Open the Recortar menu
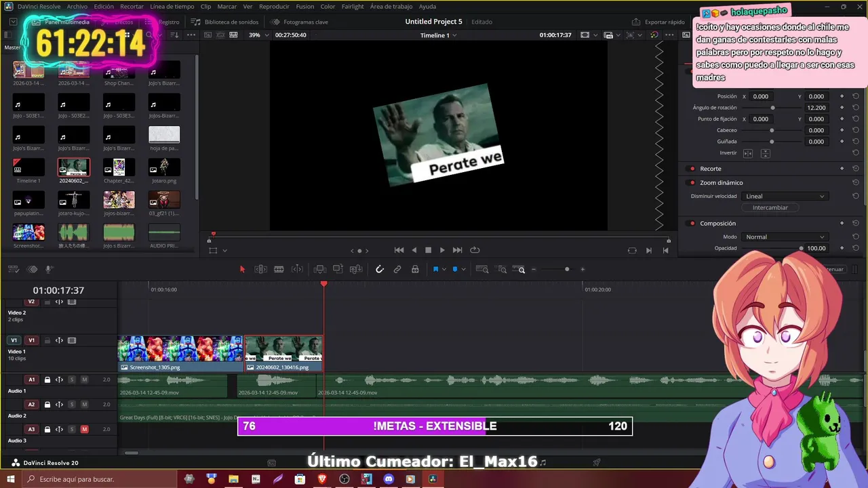This screenshot has height=488, width=868. click(132, 6)
